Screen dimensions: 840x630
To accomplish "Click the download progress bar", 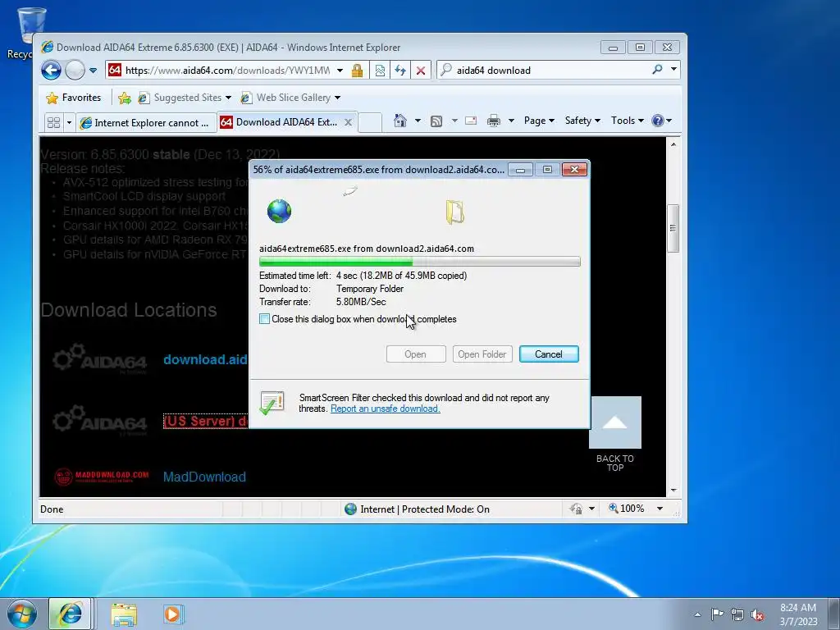I will [x=419, y=262].
